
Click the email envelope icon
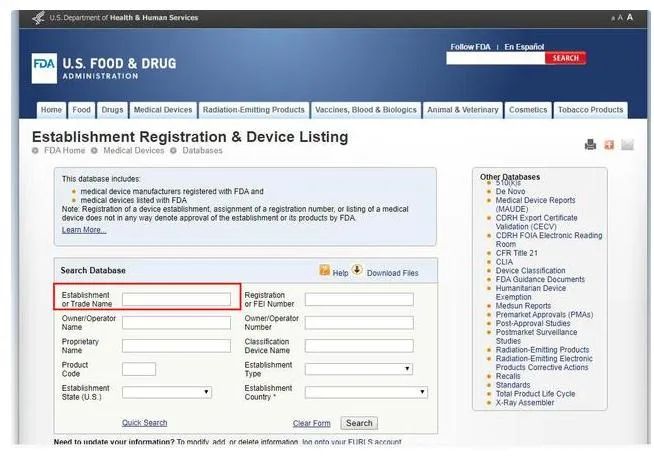tap(627, 145)
